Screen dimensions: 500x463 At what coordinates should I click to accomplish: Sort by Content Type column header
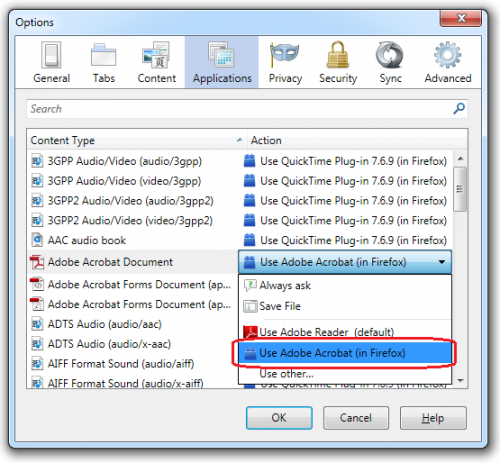[137, 140]
